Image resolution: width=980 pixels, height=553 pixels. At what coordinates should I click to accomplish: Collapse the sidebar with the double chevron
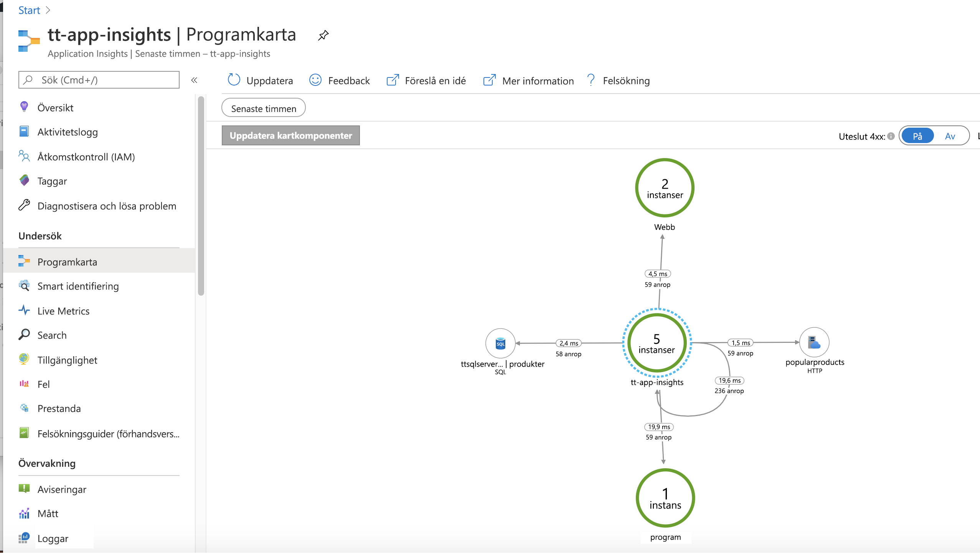coord(194,80)
